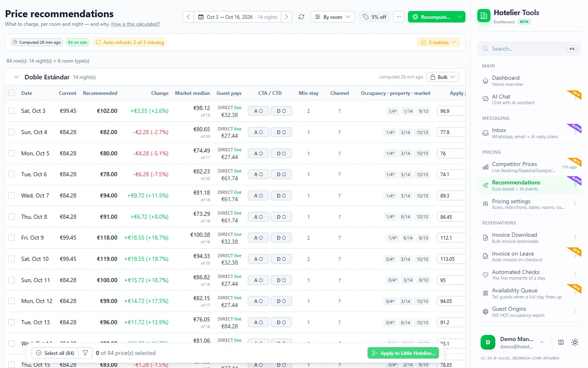Viewport: 588px width, 368px height.
Task: Open AI Chat in sidebar
Action: tap(529, 99)
